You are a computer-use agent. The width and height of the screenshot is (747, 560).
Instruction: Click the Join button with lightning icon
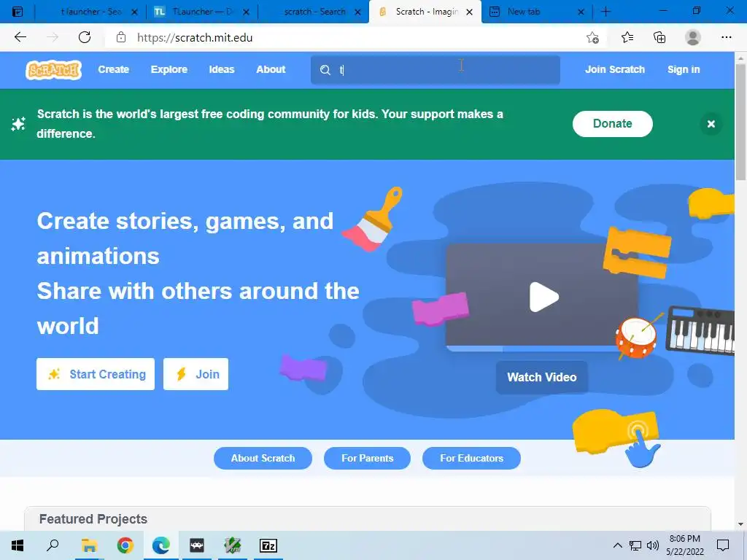coord(196,374)
